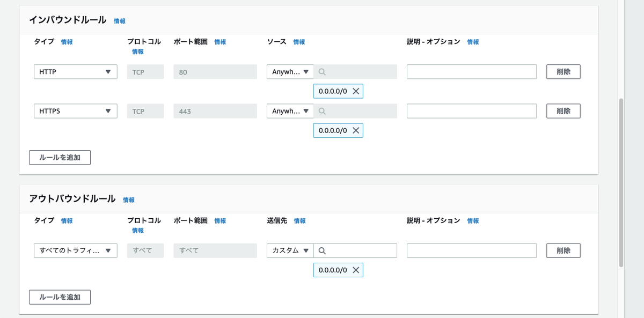Focus the description field of outbound rule

[472, 250]
